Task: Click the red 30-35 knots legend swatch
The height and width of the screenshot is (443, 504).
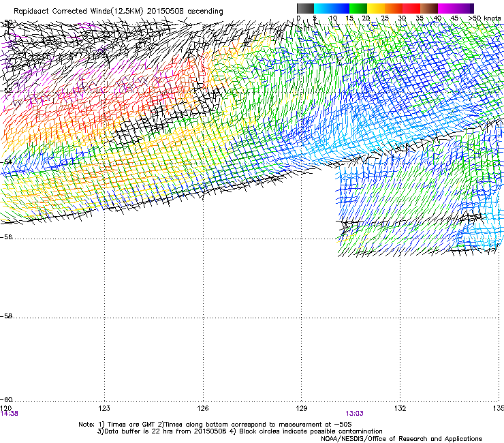Action: [x=411, y=8]
